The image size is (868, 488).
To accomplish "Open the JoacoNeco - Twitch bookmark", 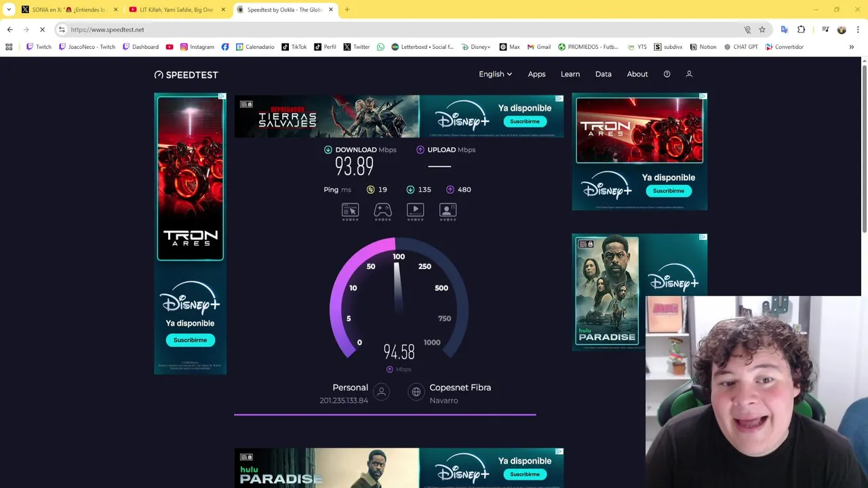I will tap(87, 47).
